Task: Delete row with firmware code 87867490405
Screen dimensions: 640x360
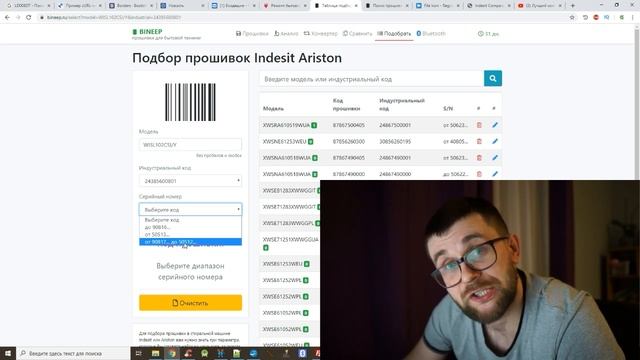Action: [x=479, y=158]
